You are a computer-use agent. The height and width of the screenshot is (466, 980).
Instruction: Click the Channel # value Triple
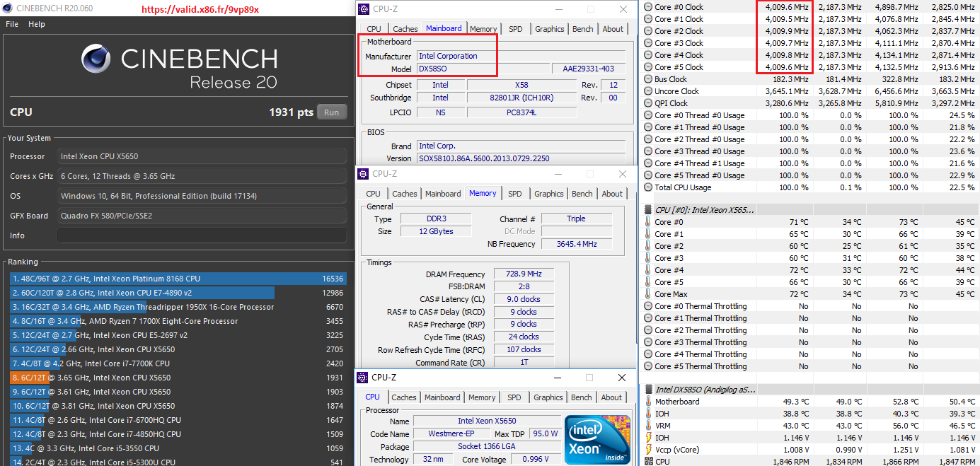point(576,219)
